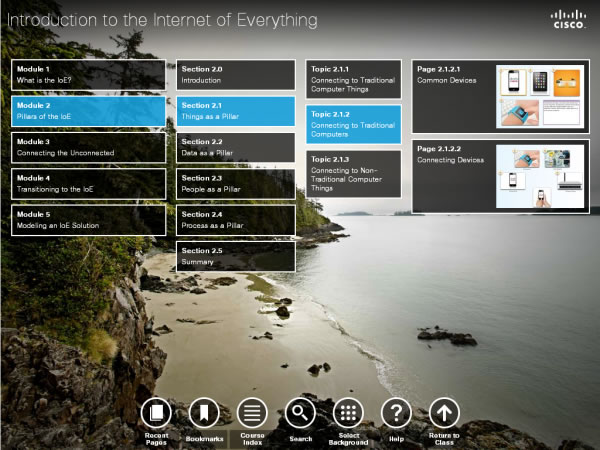This screenshot has width=600, height=450.
Task: Click the Cisco logo
Action: [570, 19]
